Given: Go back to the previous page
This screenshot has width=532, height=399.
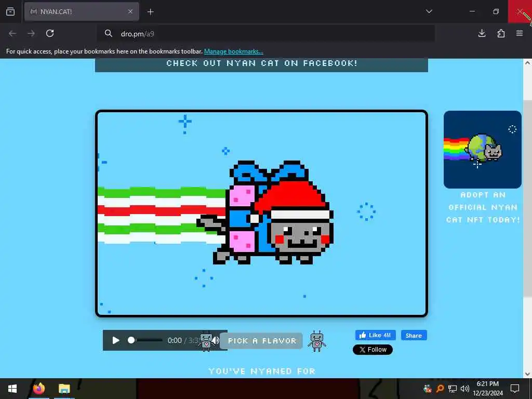Looking at the screenshot, I should click(x=12, y=33).
